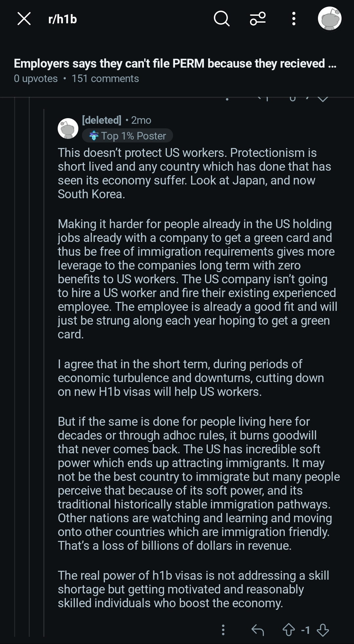This screenshot has width=354, height=644.
Task: Tap the 151 comments count
Action: [x=105, y=79]
